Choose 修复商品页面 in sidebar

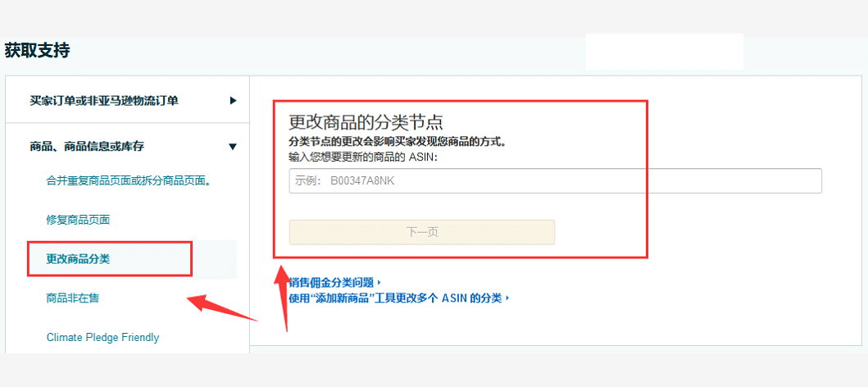tap(78, 220)
